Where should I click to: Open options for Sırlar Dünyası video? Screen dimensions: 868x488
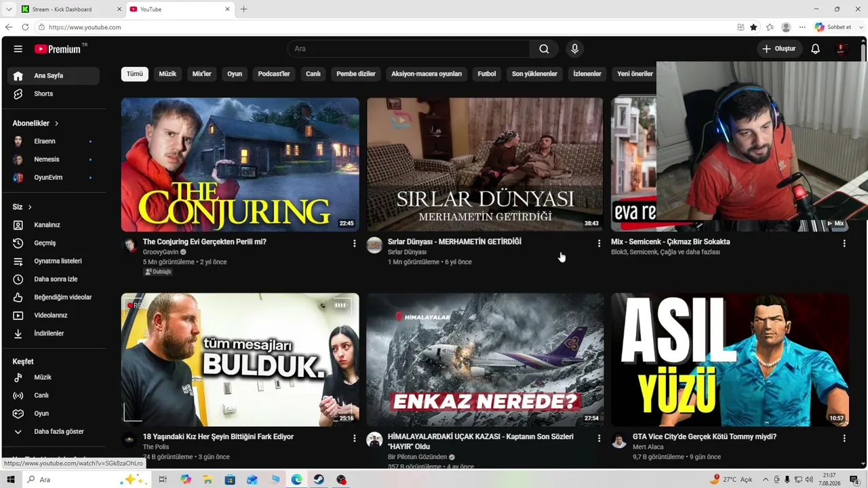coord(599,243)
